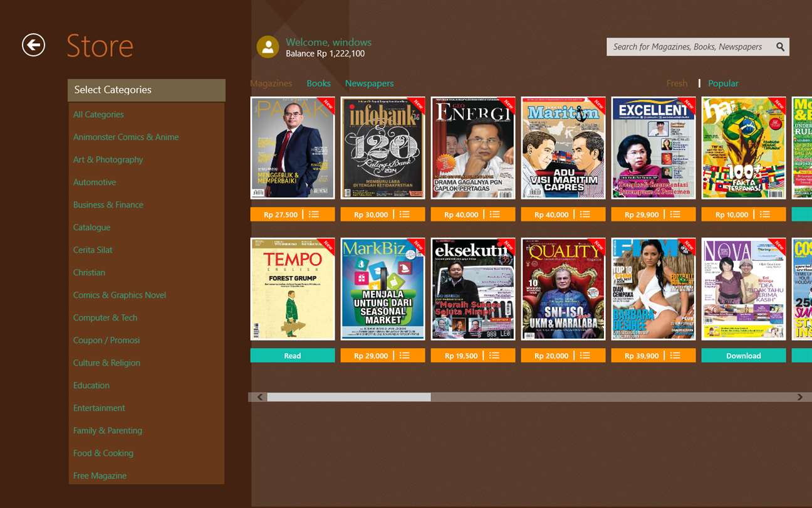Switch to the Books tab

(x=318, y=83)
